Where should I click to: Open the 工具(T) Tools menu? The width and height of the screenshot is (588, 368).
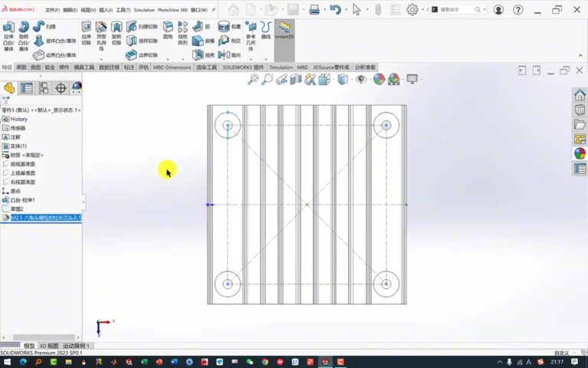(x=123, y=10)
